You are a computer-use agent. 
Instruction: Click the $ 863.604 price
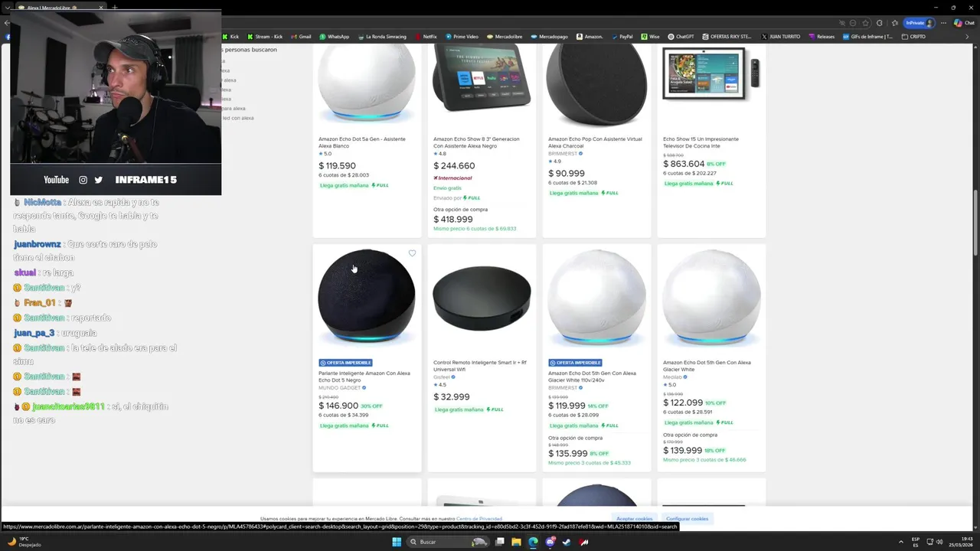(x=684, y=164)
